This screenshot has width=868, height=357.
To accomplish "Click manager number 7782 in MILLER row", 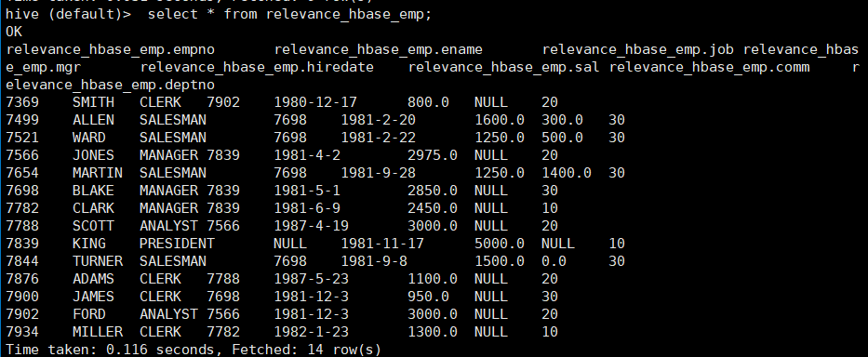I will 223,332.
